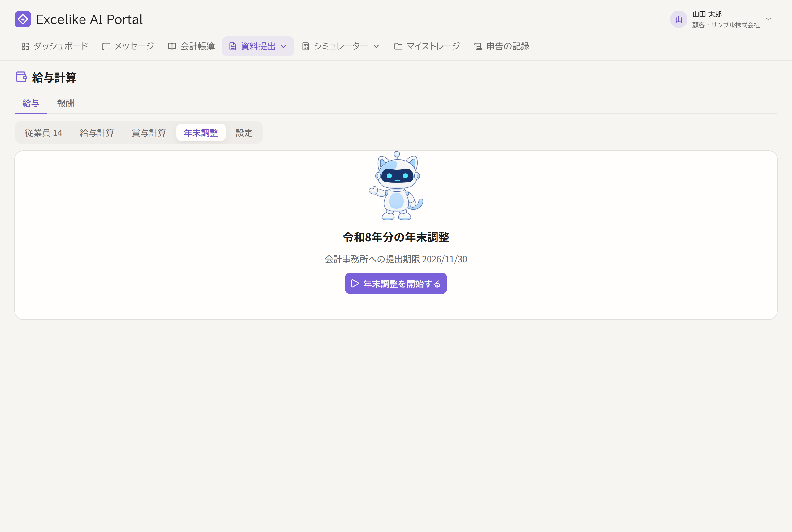
Task: Open the ダッシュボード menu
Action: pyautogui.click(x=55, y=46)
